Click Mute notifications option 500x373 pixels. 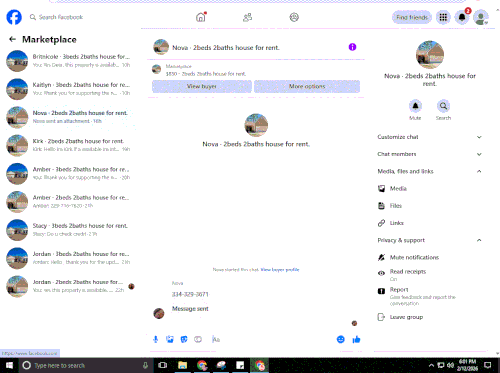pos(429,257)
